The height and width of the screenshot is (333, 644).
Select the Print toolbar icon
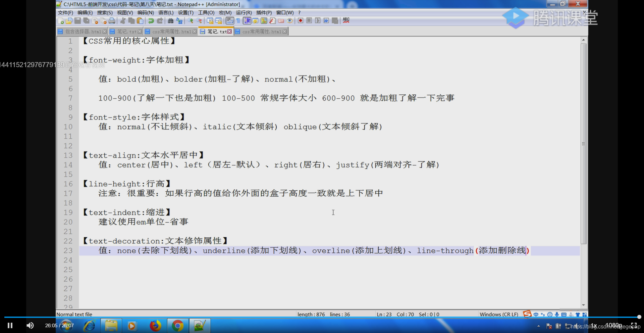point(112,20)
